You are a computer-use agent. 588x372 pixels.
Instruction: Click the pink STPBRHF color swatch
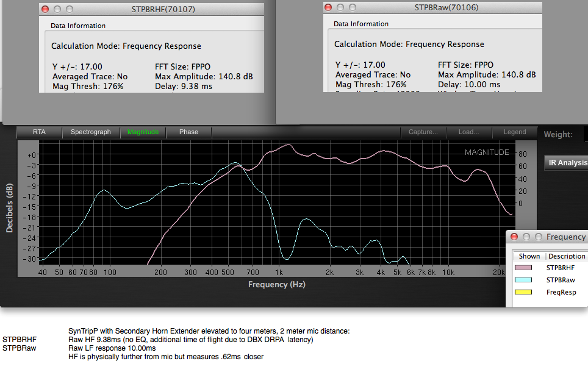click(x=523, y=268)
